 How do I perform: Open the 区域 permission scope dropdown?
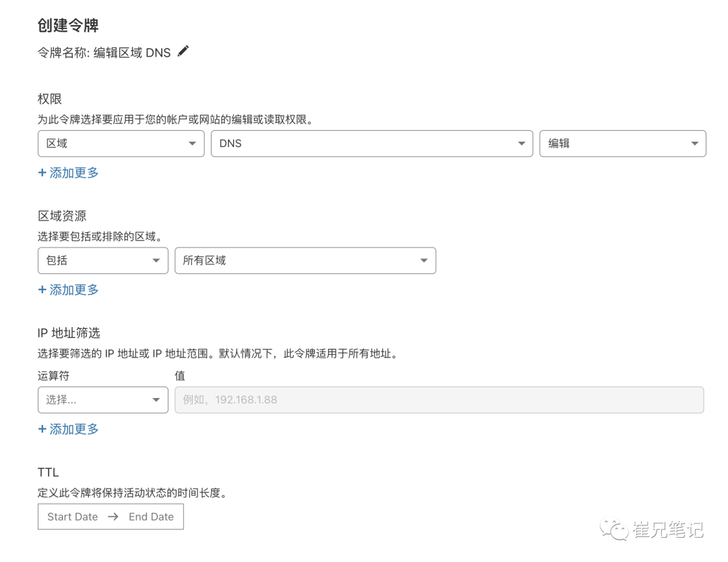(121, 144)
